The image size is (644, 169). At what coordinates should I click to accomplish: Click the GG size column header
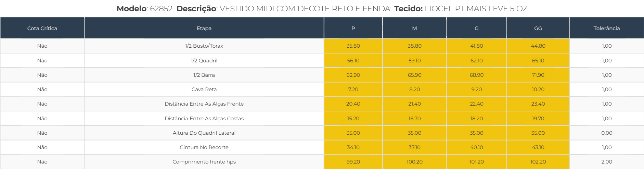coord(538,28)
